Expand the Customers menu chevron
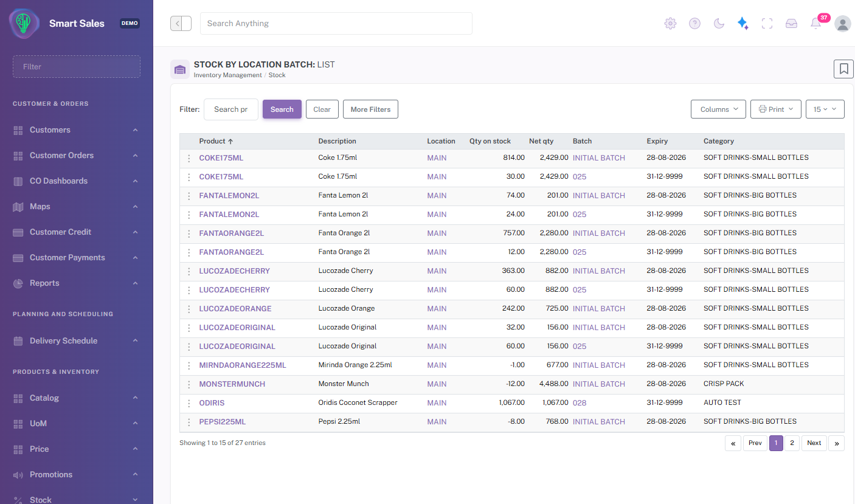This screenshot has width=855, height=504. tap(135, 130)
